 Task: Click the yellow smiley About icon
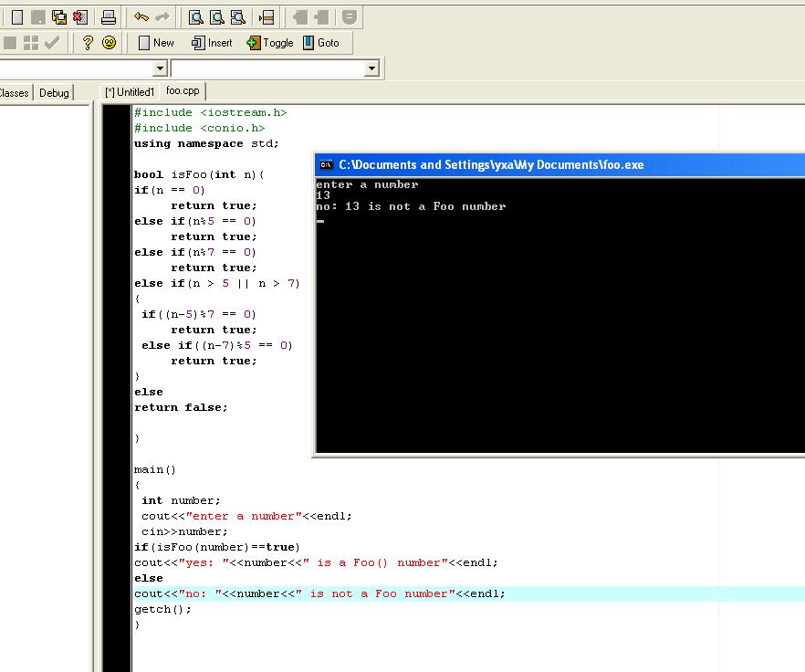click(109, 43)
